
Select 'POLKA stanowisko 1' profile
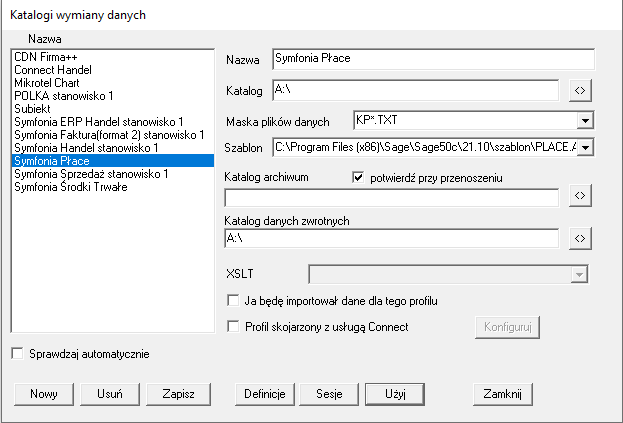pos(113,96)
